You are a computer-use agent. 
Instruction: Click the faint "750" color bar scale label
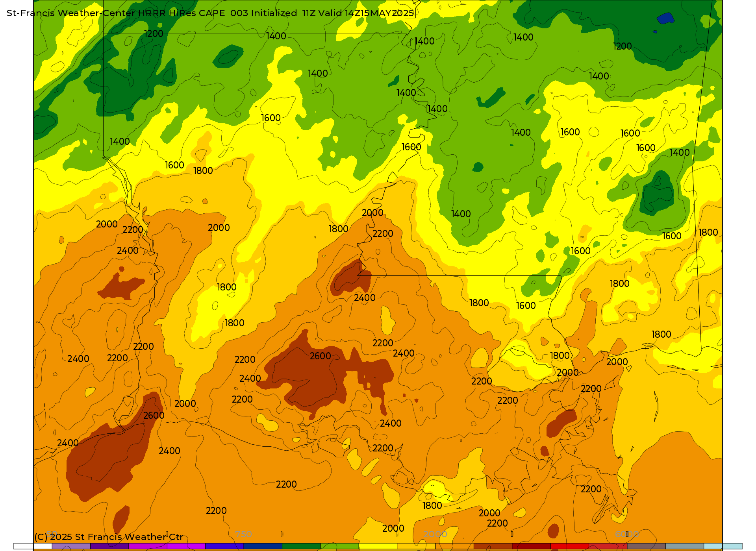tap(243, 534)
